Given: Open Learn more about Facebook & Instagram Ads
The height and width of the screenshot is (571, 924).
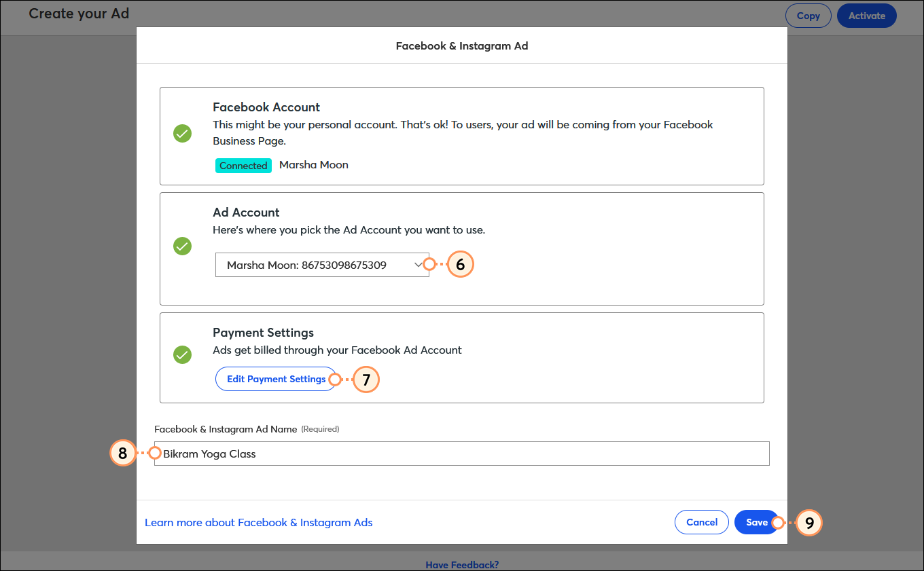Looking at the screenshot, I should [259, 523].
